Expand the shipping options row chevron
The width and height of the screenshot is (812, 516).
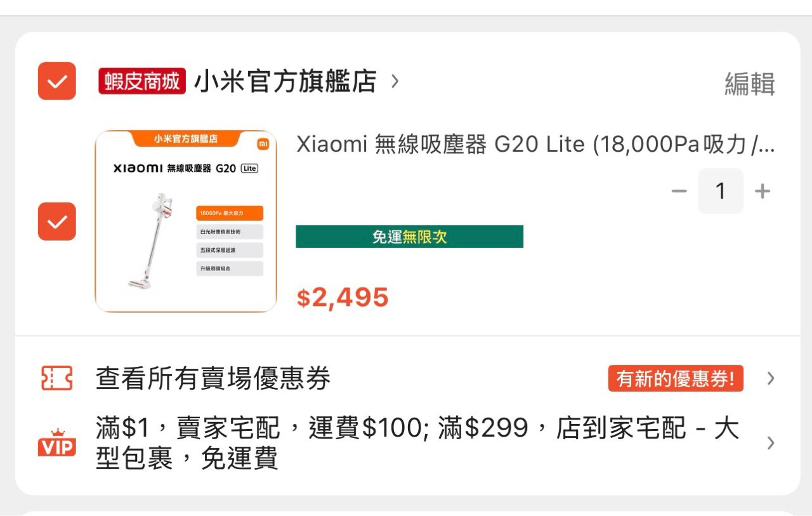[771, 443]
